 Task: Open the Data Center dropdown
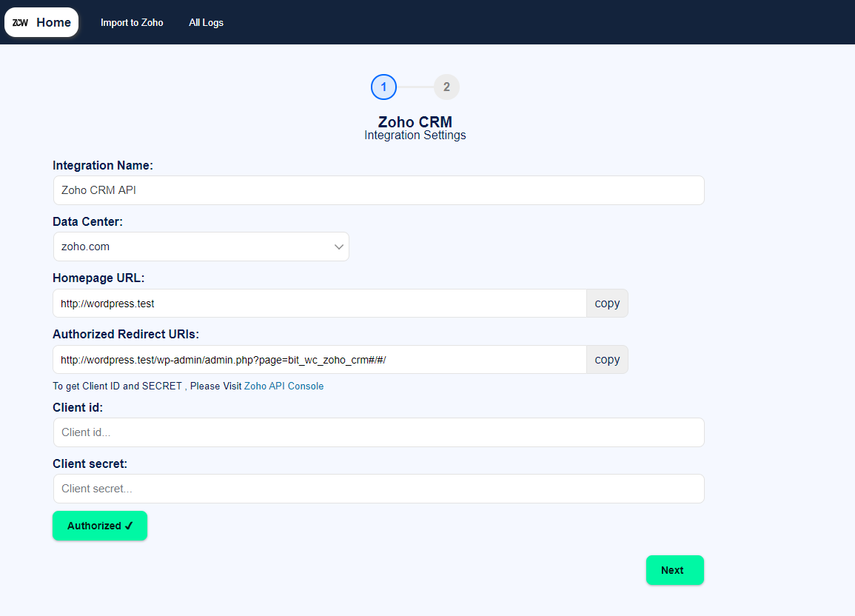(x=201, y=247)
